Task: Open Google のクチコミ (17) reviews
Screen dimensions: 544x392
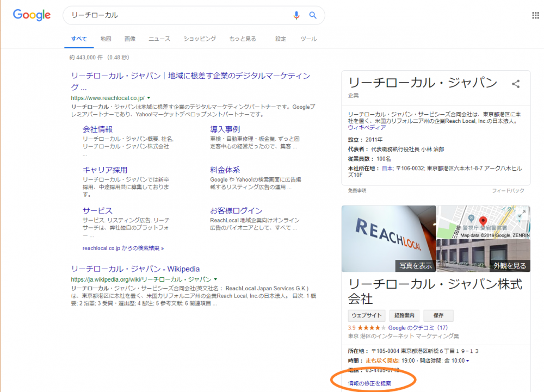Action: (418, 328)
